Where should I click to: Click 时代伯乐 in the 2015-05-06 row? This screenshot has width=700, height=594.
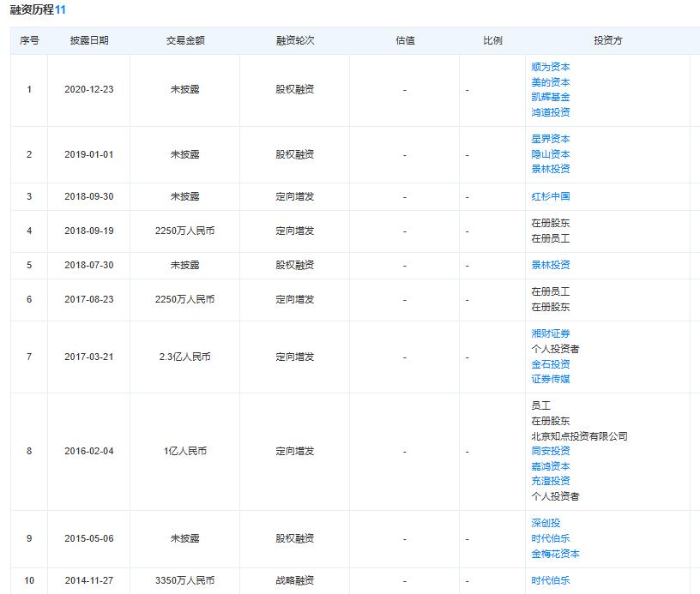coord(551,538)
